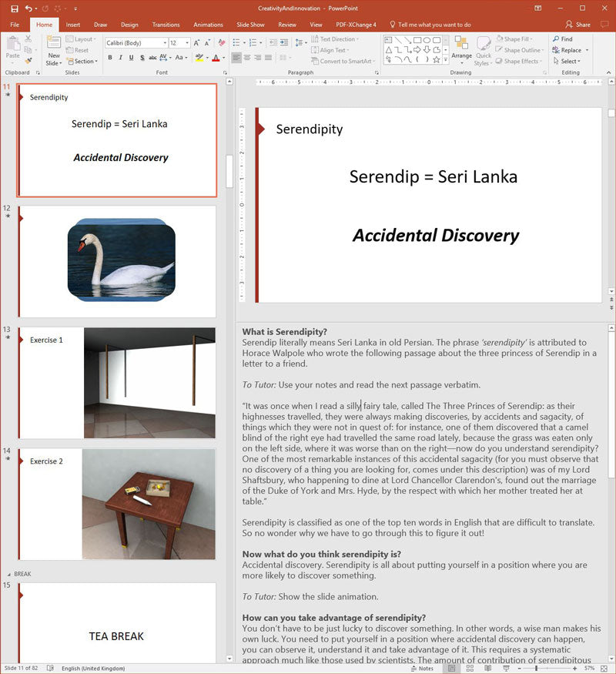This screenshot has height=674, width=616.
Task: Select the TEA BREAK slide thumbnail
Action: 117,623
